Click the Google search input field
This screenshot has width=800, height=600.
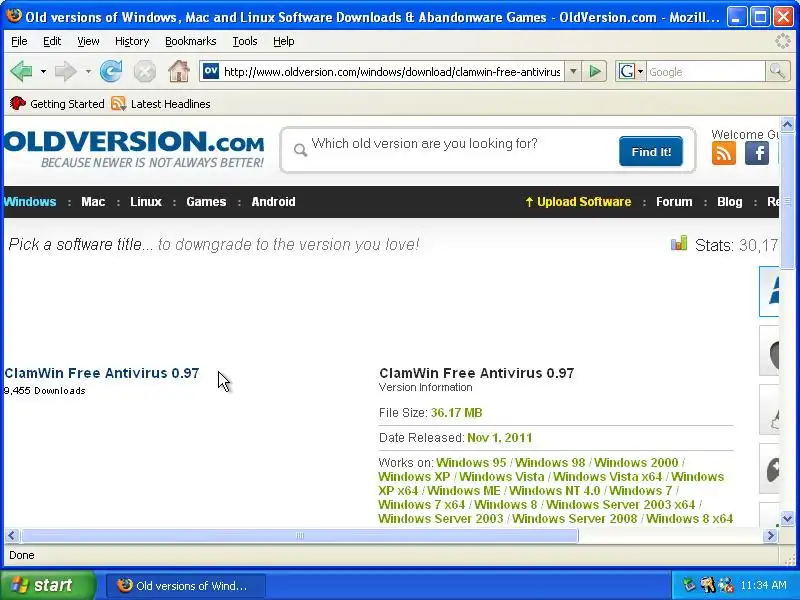pos(706,72)
